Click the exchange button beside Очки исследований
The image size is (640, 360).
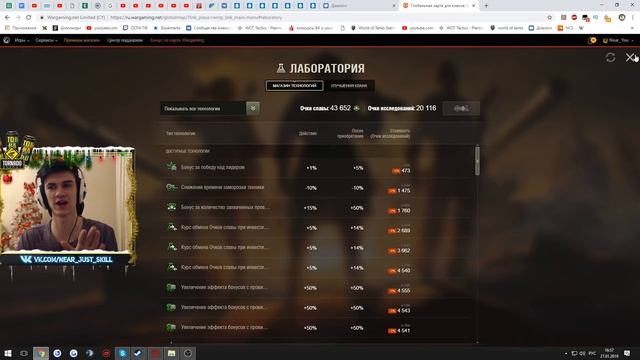point(461,108)
